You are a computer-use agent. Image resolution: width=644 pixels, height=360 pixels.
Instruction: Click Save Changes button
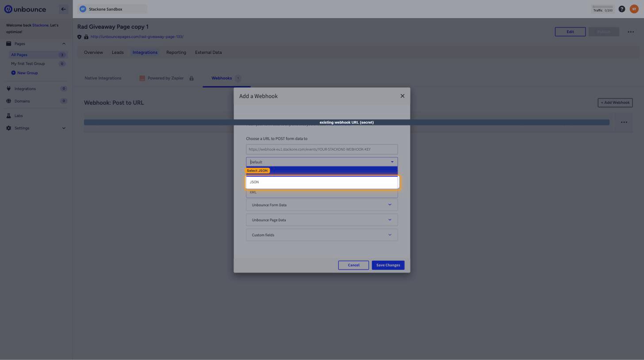[x=388, y=265]
